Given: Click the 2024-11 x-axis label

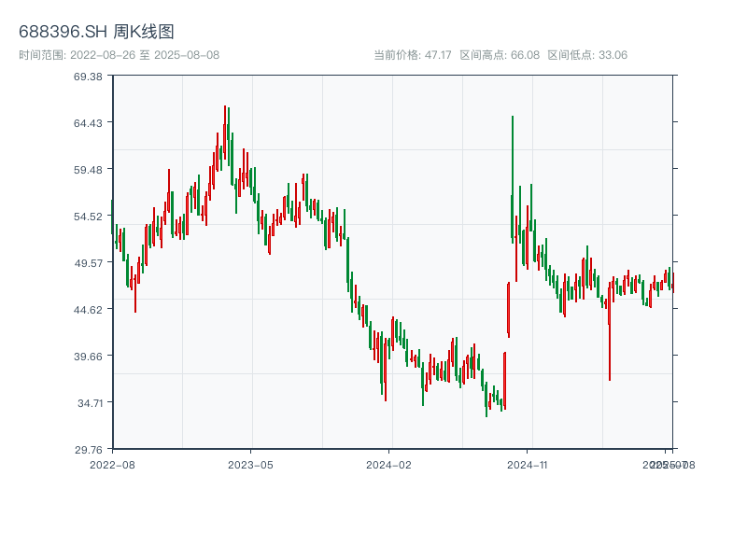Looking at the screenshot, I should click(x=527, y=465).
